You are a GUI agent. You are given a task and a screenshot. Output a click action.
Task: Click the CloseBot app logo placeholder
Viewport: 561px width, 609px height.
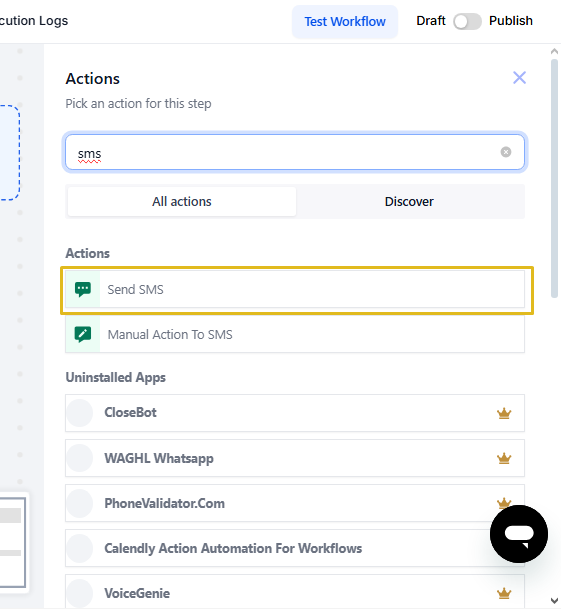[80, 413]
